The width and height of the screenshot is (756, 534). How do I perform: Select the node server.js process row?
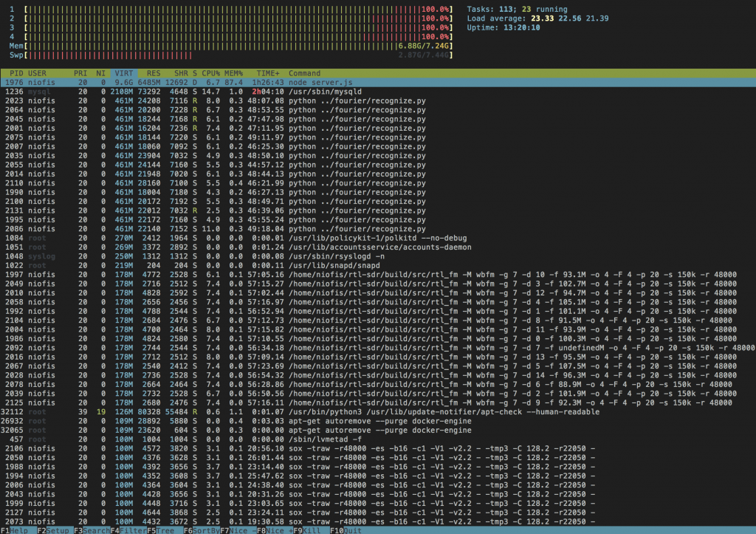(x=378, y=83)
